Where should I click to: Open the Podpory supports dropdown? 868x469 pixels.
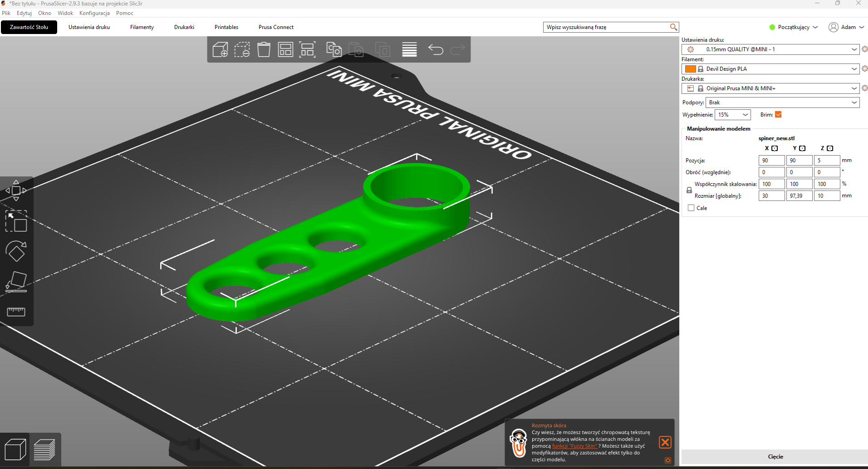click(x=782, y=103)
